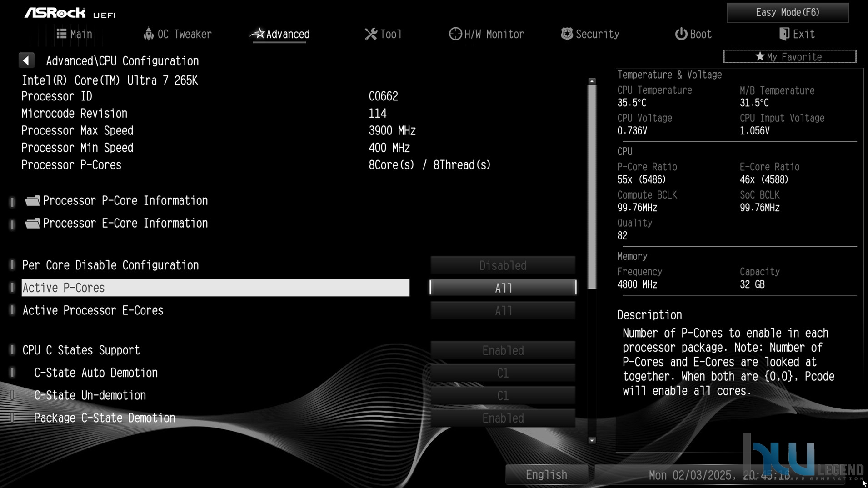
Task: Click the scrollbar down arrow
Action: tap(592, 440)
